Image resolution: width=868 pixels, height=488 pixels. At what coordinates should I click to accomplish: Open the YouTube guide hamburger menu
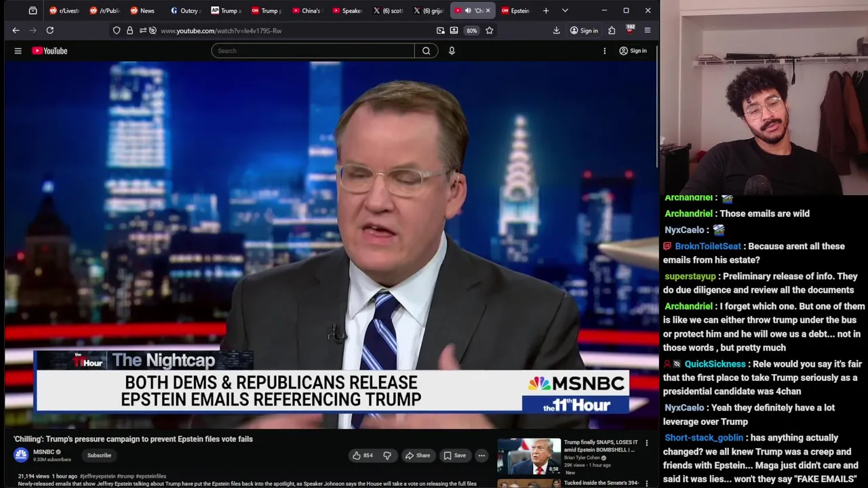pos(18,51)
